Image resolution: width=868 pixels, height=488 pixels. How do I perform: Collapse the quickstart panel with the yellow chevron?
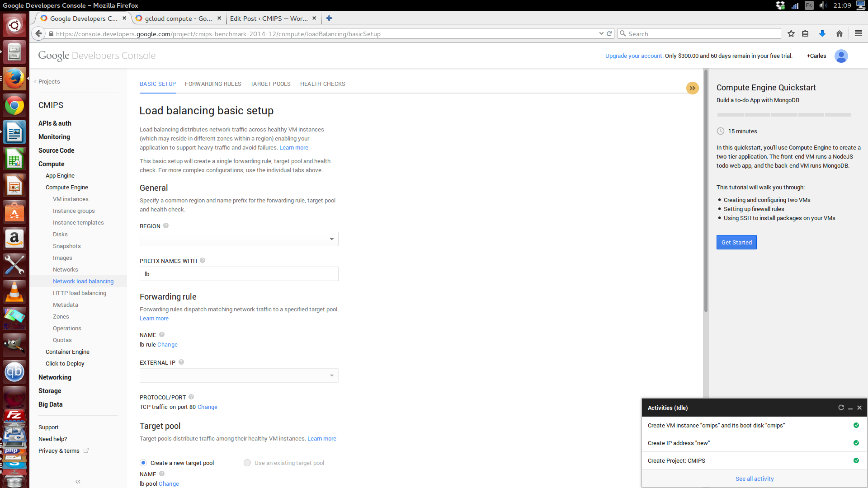(x=692, y=88)
